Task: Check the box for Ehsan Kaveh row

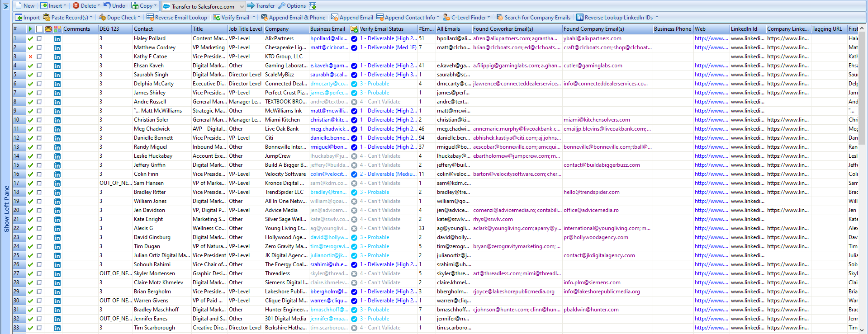Action: pos(39,66)
